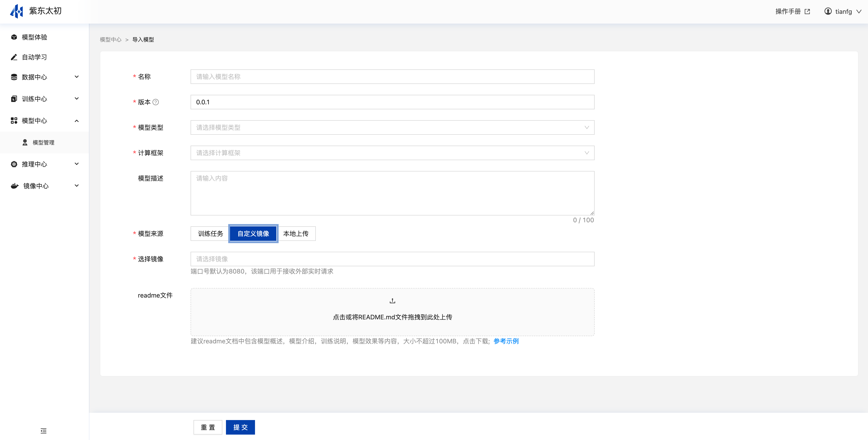
Task: Open the 操作手册 link
Action: pos(788,12)
